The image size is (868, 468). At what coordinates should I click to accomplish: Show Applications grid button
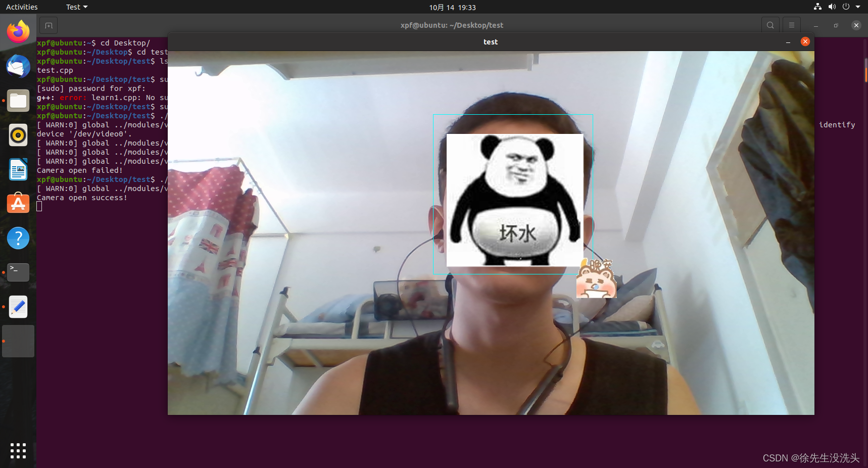tap(18, 450)
